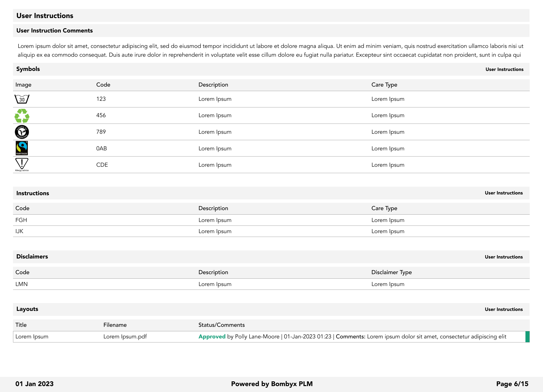Screen dimensions: 543x392
Task: Select code 789 cell
Action: [x=101, y=132]
